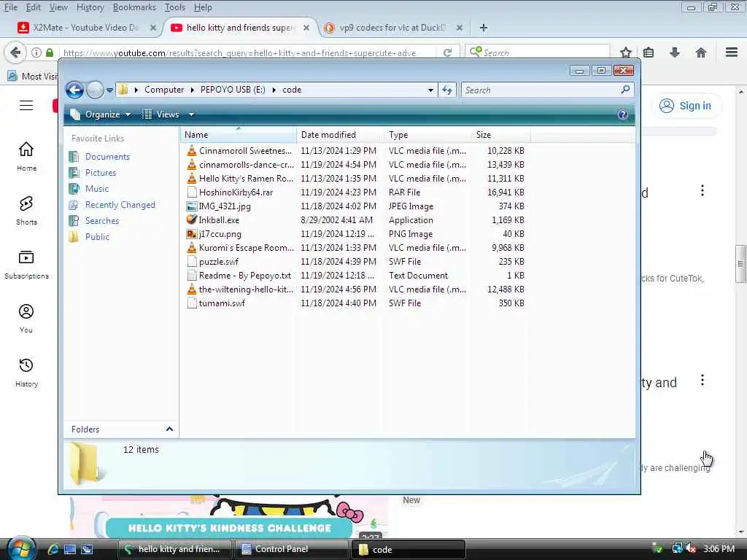Open a new Firefox tab
Viewport: 747px width, 560px height.
click(x=483, y=28)
